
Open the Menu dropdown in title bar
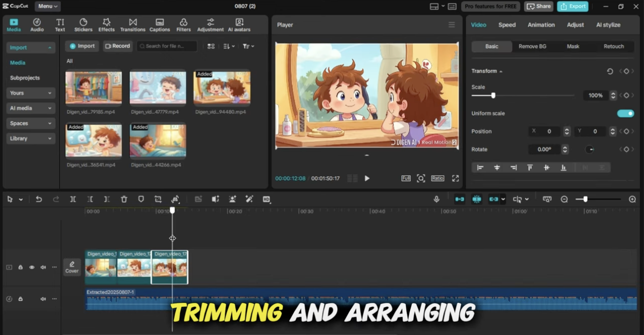coord(47,6)
